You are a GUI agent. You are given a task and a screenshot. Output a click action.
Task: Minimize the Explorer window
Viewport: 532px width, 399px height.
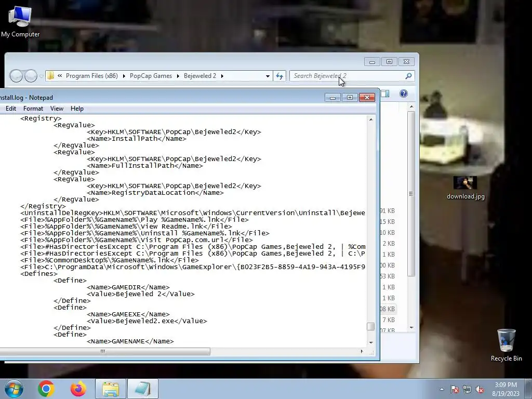pos(372,62)
